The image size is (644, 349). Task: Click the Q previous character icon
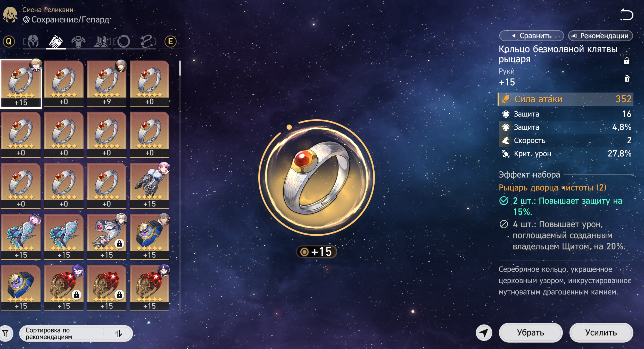9,41
